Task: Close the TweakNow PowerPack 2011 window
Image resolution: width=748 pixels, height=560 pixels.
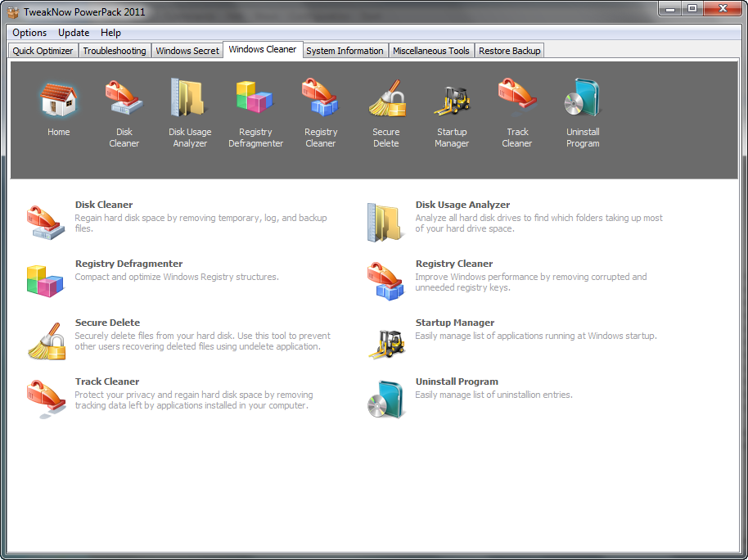Action: coord(723,8)
